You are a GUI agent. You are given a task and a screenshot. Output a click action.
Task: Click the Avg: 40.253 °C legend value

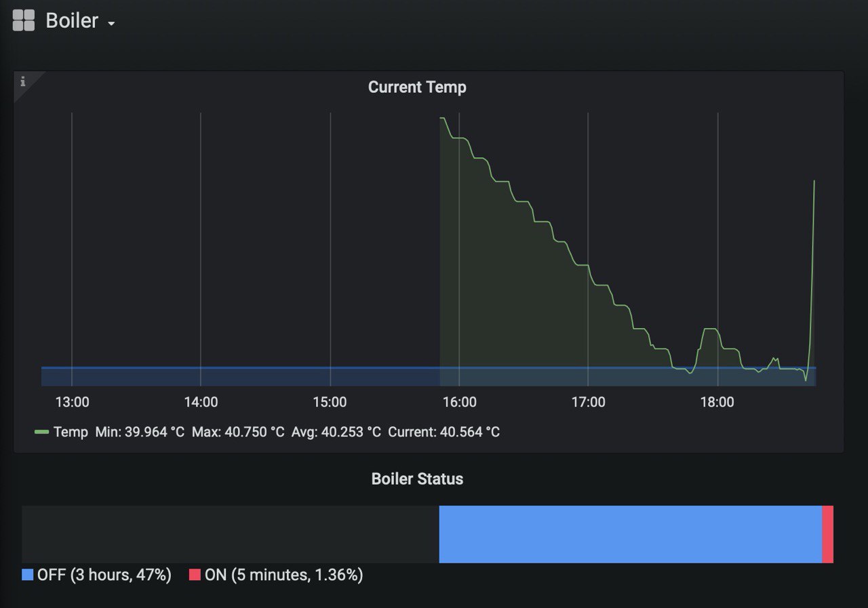(x=336, y=432)
